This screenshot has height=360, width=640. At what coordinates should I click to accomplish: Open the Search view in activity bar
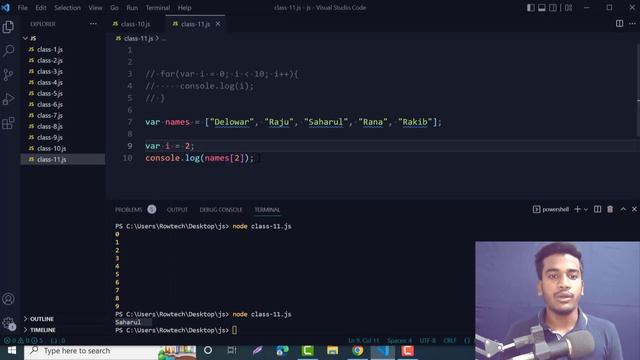point(8,51)
